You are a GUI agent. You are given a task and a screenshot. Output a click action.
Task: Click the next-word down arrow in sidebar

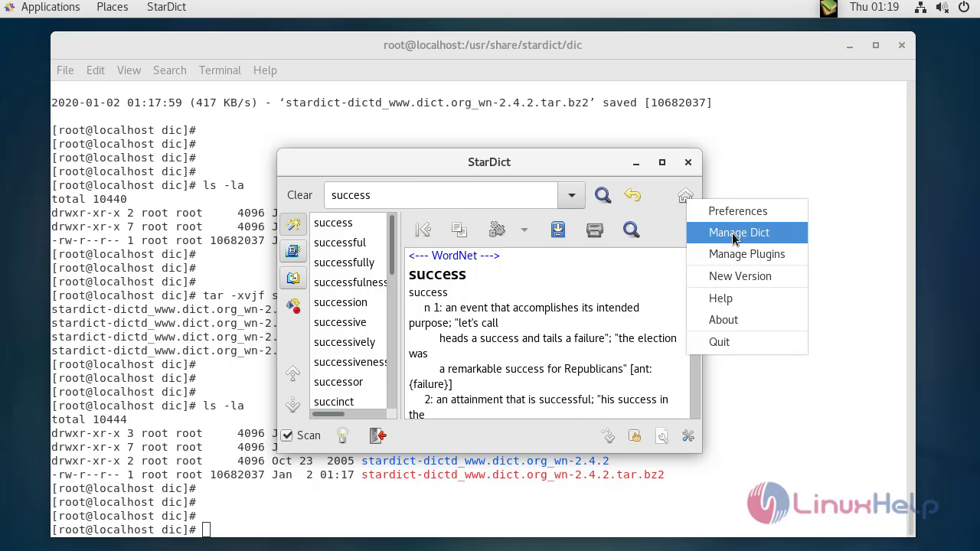click(293, 404)
